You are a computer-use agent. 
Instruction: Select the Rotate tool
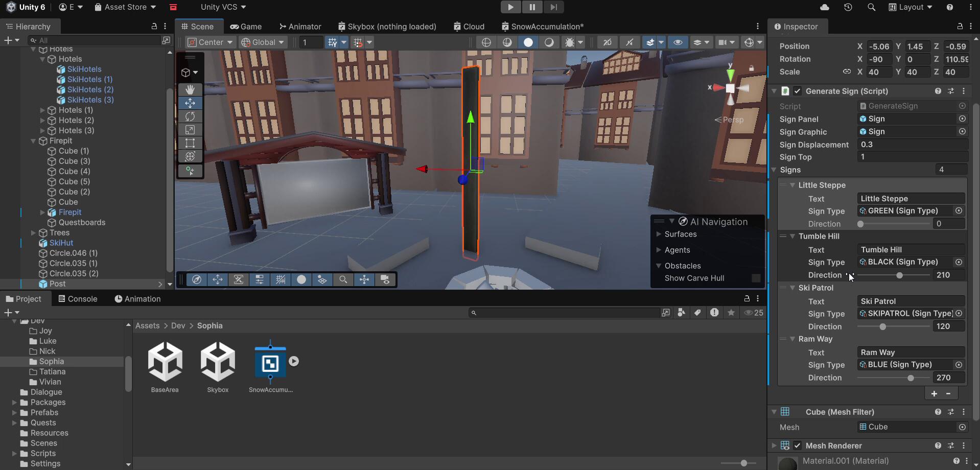[x=190, y=116]
